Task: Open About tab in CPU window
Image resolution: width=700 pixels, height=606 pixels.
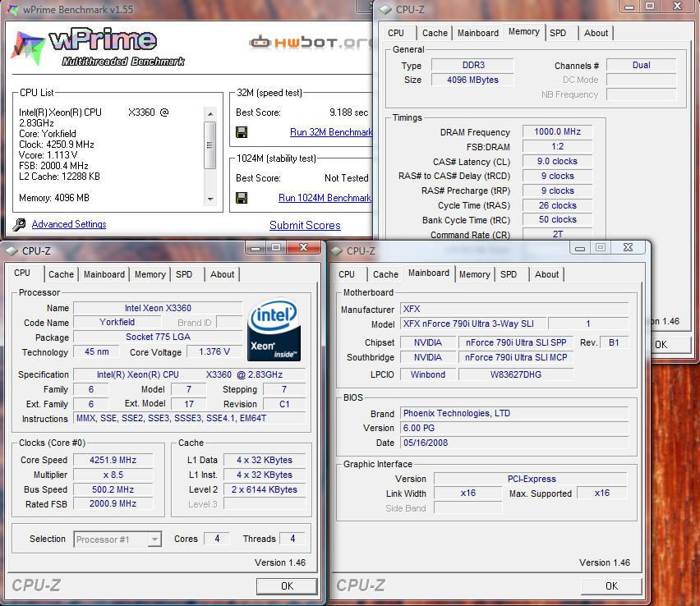Action: click(x=223, y=274)
